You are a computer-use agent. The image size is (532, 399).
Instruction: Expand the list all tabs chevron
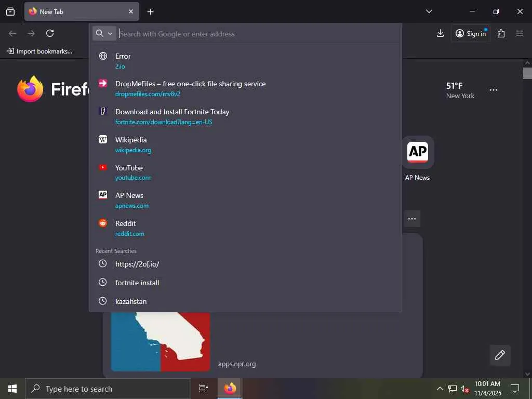[x=429, y=11]
